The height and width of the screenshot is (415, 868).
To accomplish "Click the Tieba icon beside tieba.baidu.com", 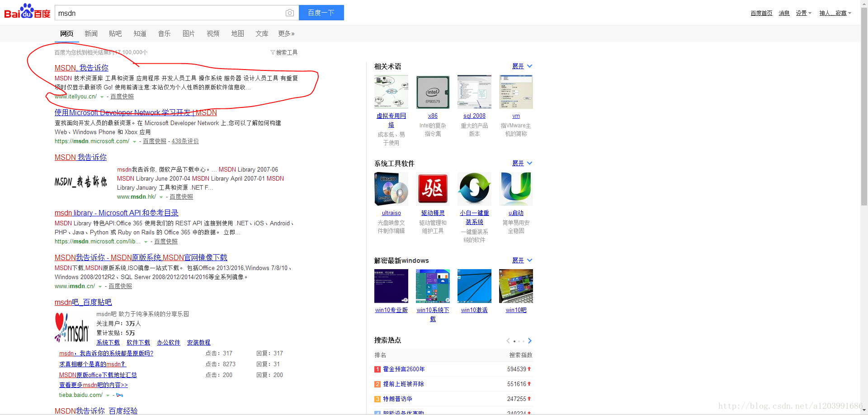I will point(119,395).
